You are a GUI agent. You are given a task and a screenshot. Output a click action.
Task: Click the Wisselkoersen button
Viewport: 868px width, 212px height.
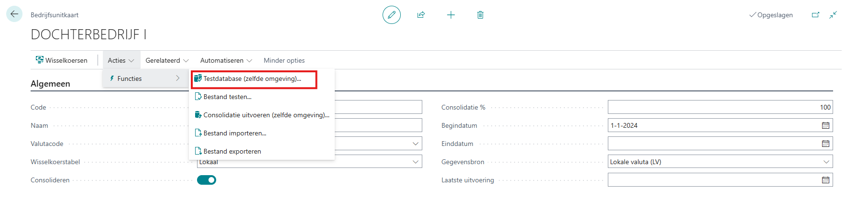[x=62, y=60]
